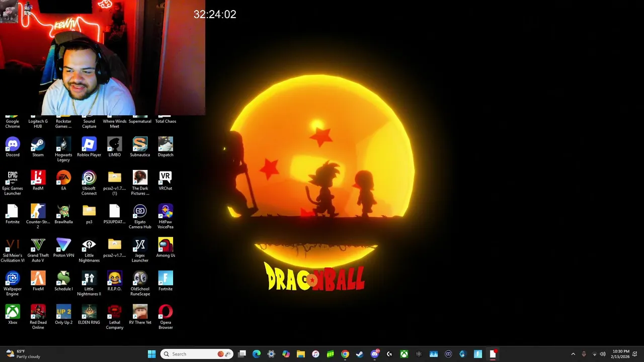This screenshot has height=362, width=644.
Task: Select the HitPaw VoicePea desktop icon
Action: (166, 217)
